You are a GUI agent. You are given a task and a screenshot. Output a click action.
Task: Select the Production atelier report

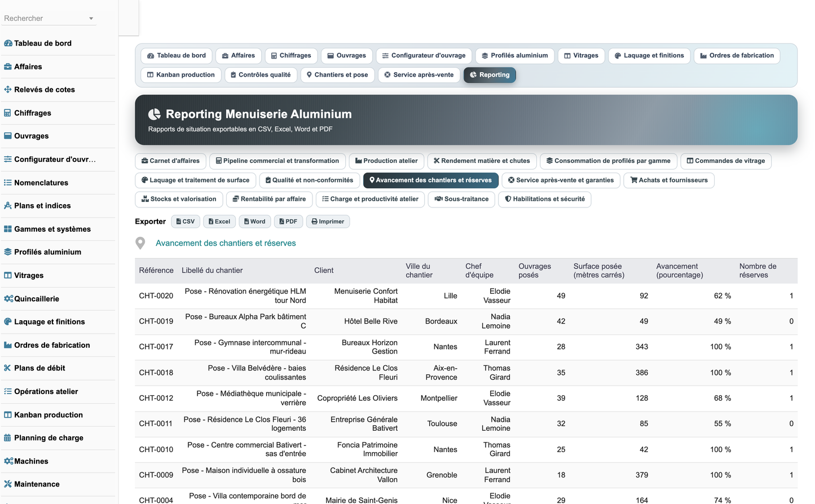(386, 161)
